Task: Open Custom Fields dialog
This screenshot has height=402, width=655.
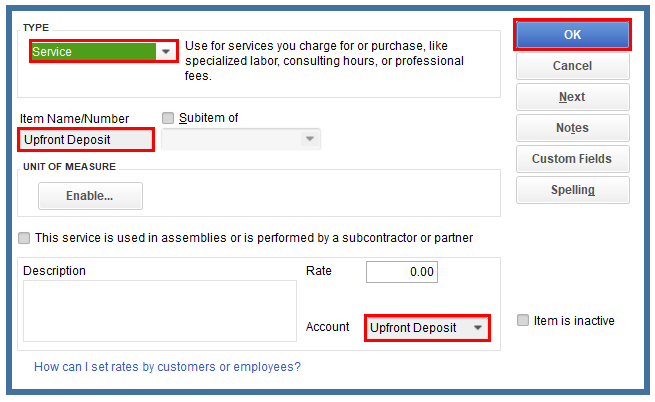Action: click(572, 159)
